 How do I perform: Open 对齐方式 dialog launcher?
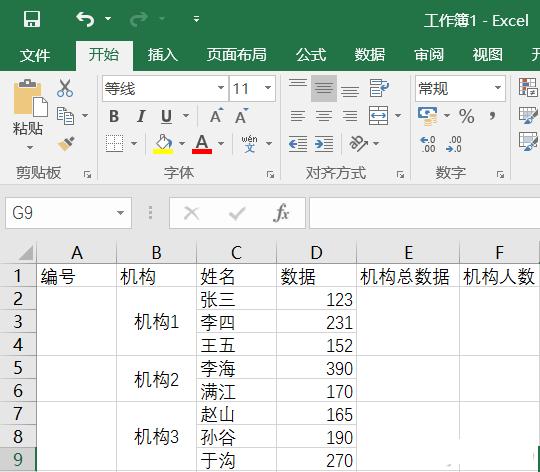[400, 175]
